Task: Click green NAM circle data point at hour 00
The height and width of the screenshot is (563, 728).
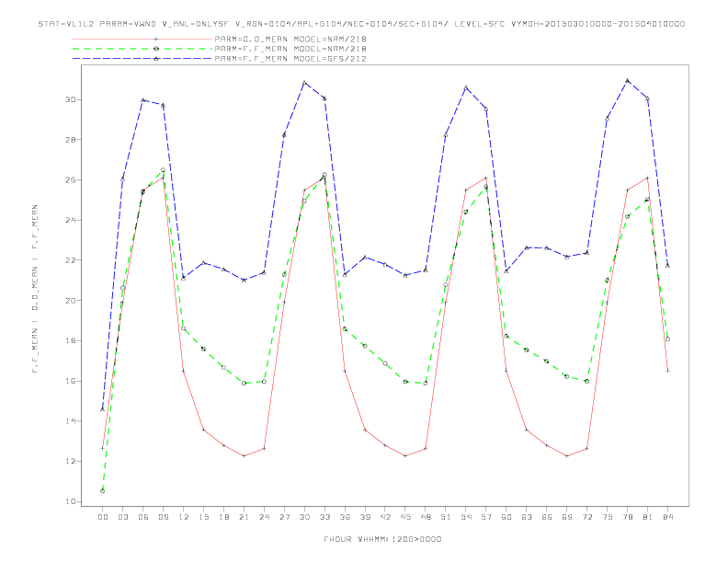Action: pyautogui.click(x=103, y=491)
